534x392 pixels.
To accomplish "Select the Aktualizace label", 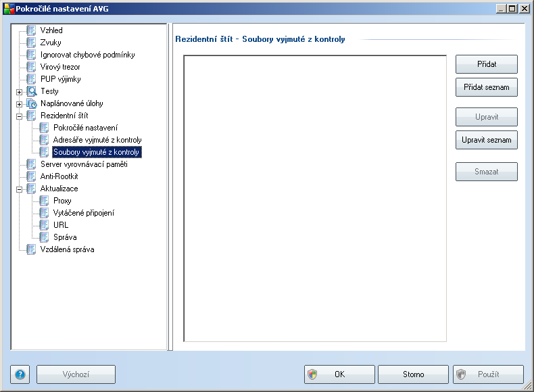I will point(59,189).
